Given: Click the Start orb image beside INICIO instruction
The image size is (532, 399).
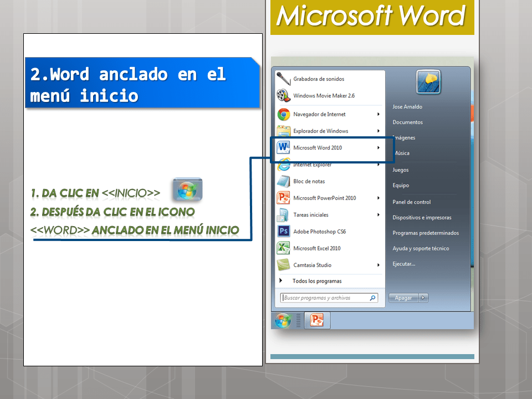Looking at the screenshot, I should [x=188, y=190].
